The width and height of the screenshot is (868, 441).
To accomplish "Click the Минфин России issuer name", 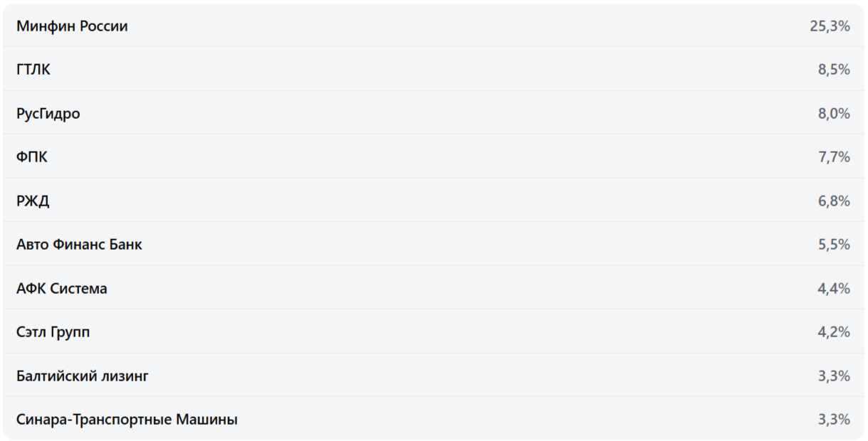I will [72, 26].
